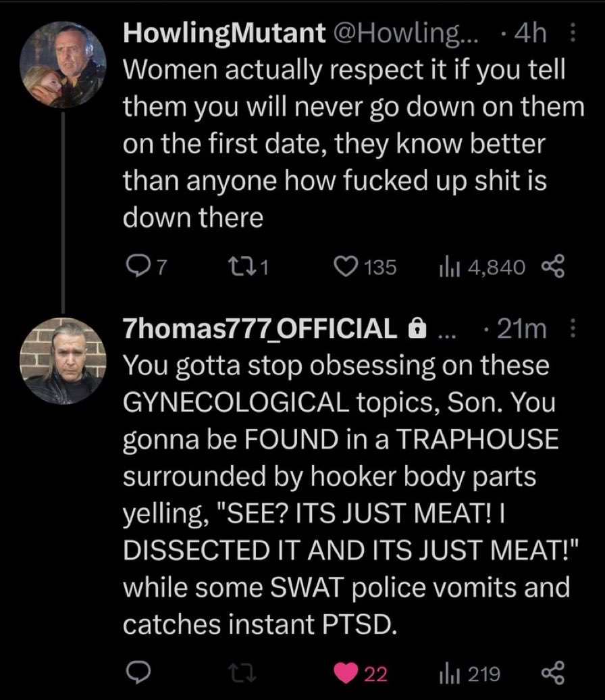Open HowlingMutant display name link
The image size is (605, 700).
[224, 33]
